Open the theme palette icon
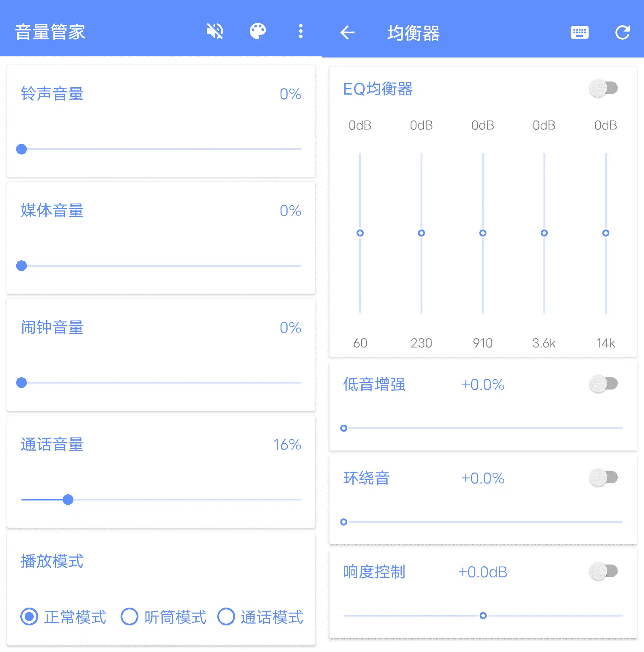This screenshot has height=652, width=644. [x=258, y=31]
